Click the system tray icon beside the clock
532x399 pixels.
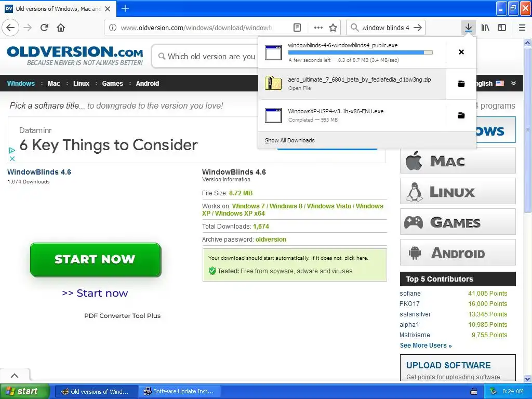click(x=494, y=392)
